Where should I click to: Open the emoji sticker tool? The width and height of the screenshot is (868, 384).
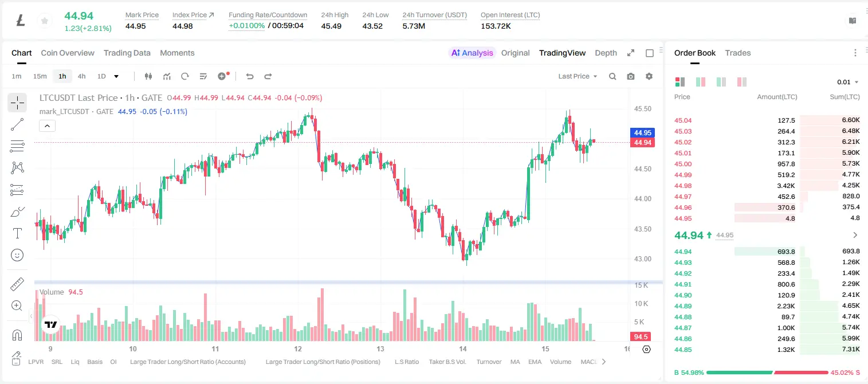pyautogui.click(x=17, y=255)
